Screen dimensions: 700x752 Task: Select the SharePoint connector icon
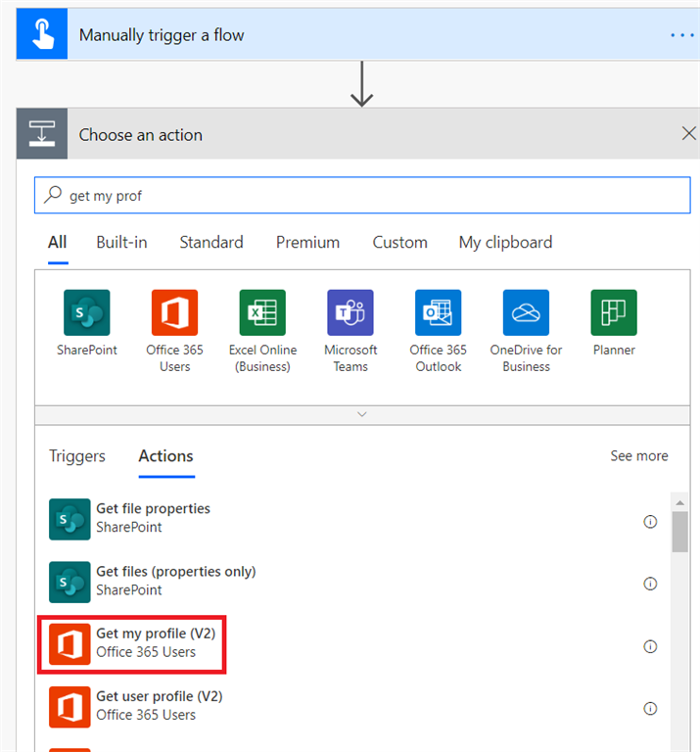[x=87, y=312]
